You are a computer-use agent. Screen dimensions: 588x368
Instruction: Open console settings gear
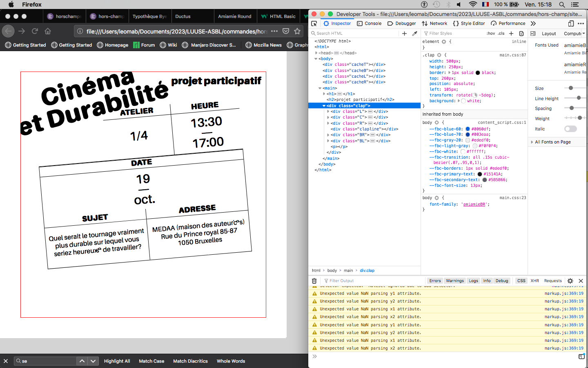(570, 281)
